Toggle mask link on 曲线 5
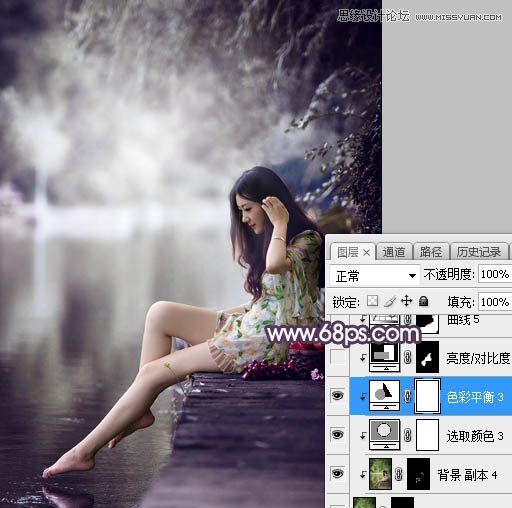 [407, 319]
